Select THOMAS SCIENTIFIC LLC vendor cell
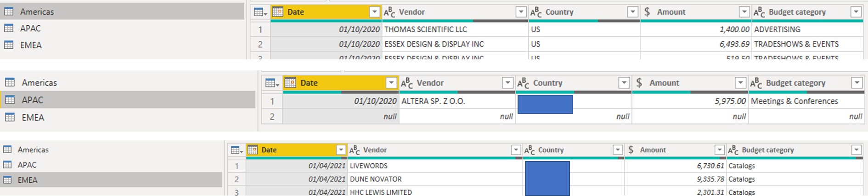868x196 pixels. (455, 29)
